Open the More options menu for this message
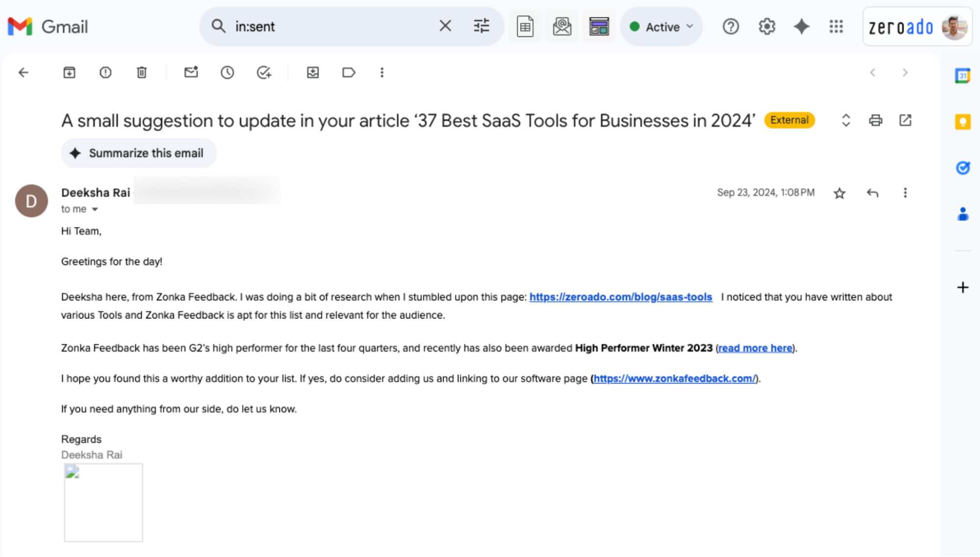Image resolution: width=980 pixels, height=557 pixels. coord(905,193)
